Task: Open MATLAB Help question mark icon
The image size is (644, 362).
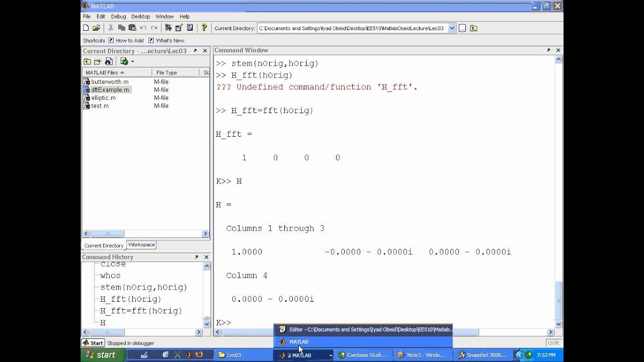Action: (204, 28)
